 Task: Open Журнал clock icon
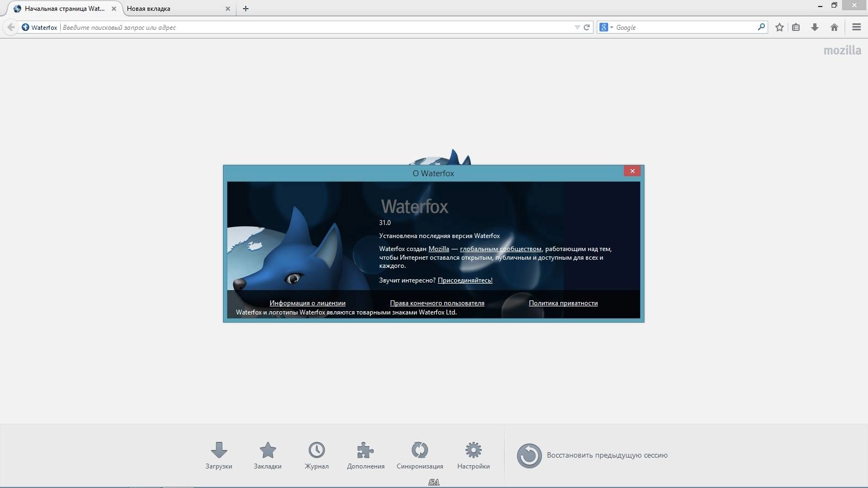point(317,455)
